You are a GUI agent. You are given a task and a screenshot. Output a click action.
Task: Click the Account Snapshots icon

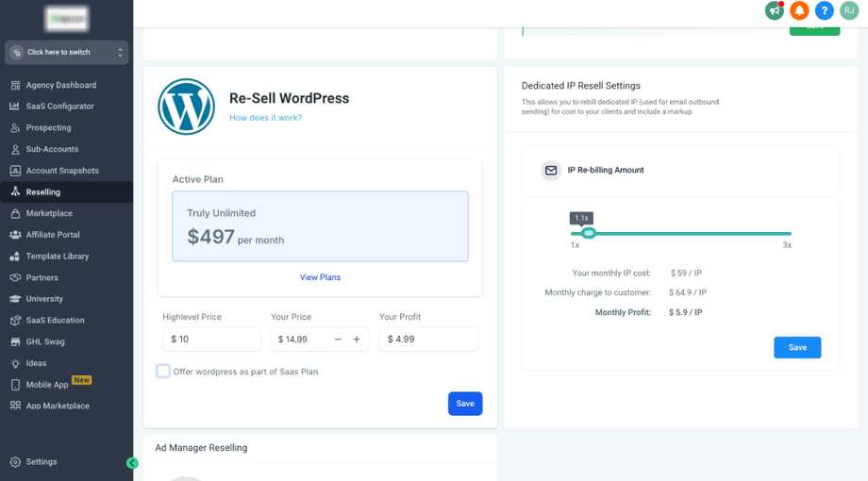point(15,171)
